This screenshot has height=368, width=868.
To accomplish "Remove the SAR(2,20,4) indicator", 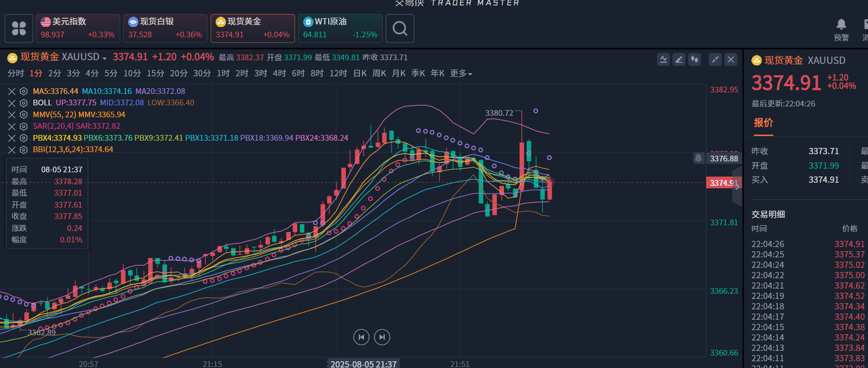I will 11,126.
